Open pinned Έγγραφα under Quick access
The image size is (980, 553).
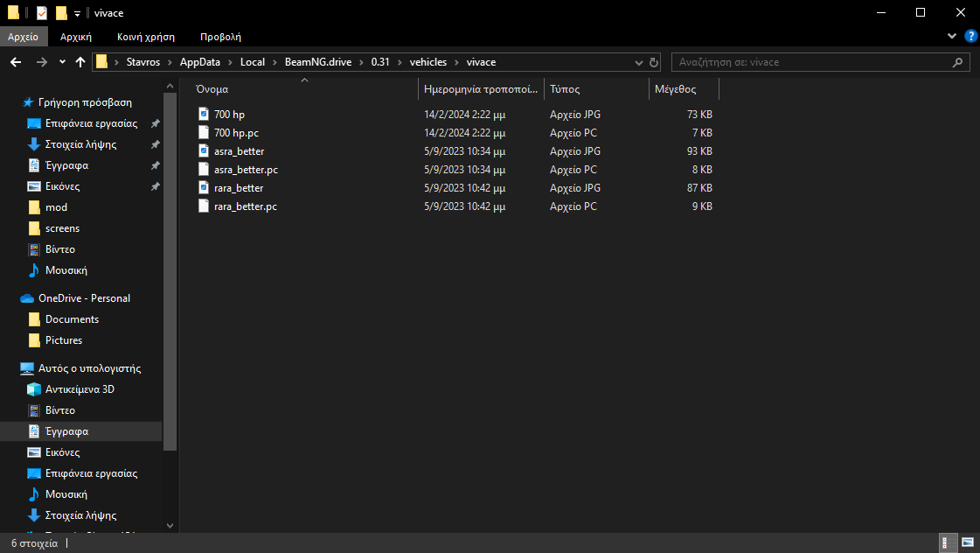click(x=66, y=165)
